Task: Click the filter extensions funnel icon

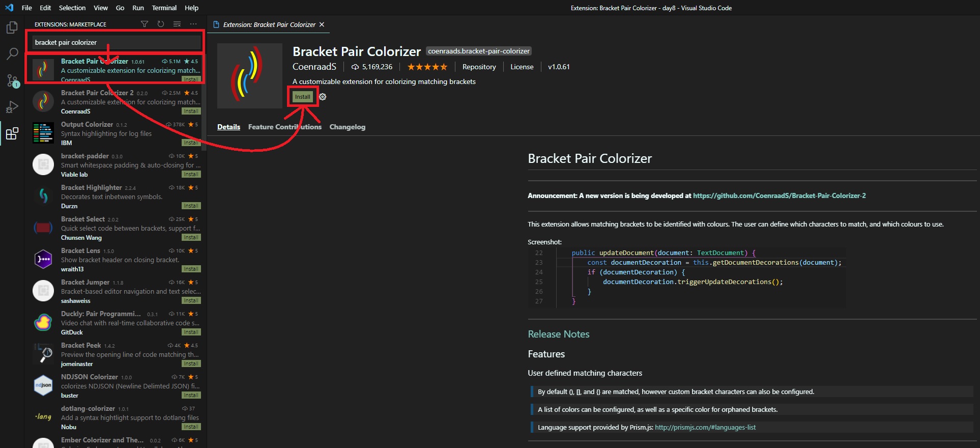Action: tap(145, 24)
